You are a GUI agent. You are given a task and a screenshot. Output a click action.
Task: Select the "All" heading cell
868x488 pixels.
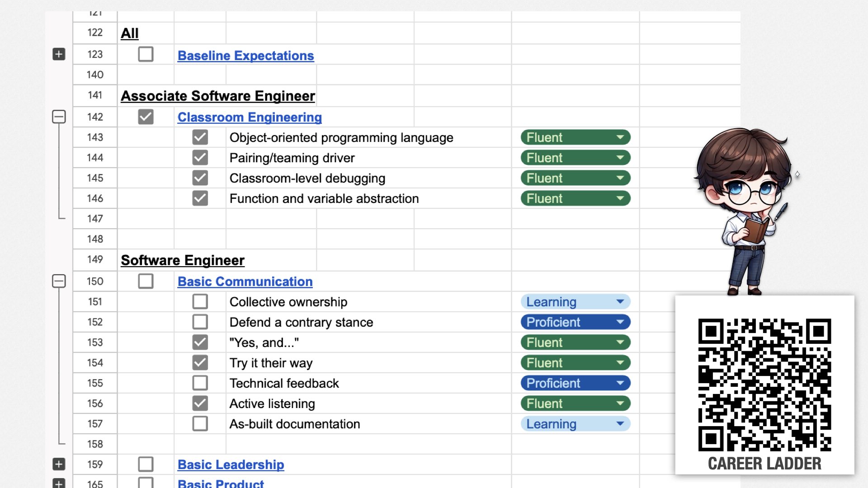tap(129, 33)
